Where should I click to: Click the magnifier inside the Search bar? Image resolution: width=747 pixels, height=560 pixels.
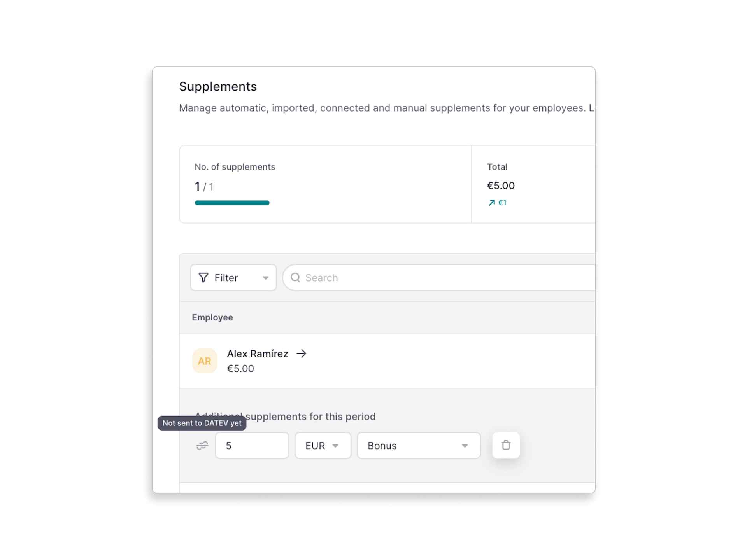(296, 277)
